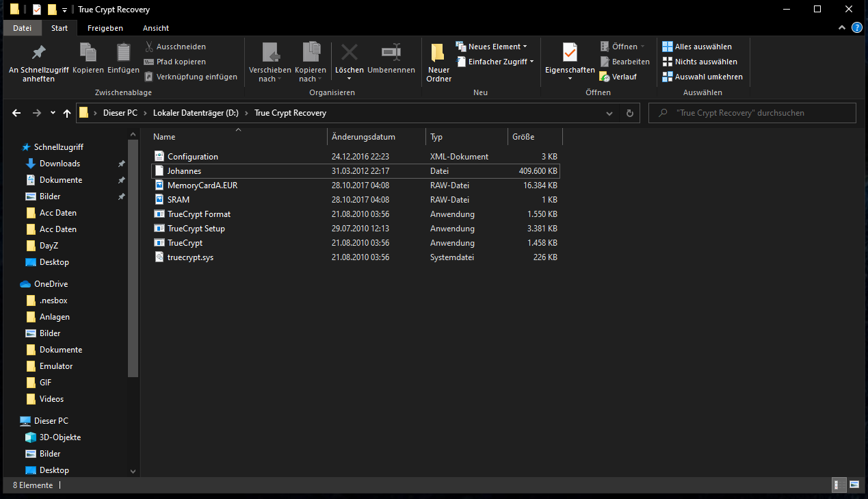Select the Johannes file
Image resolution: width=868 pixels, height=499 pixels.
coord(355,171)
